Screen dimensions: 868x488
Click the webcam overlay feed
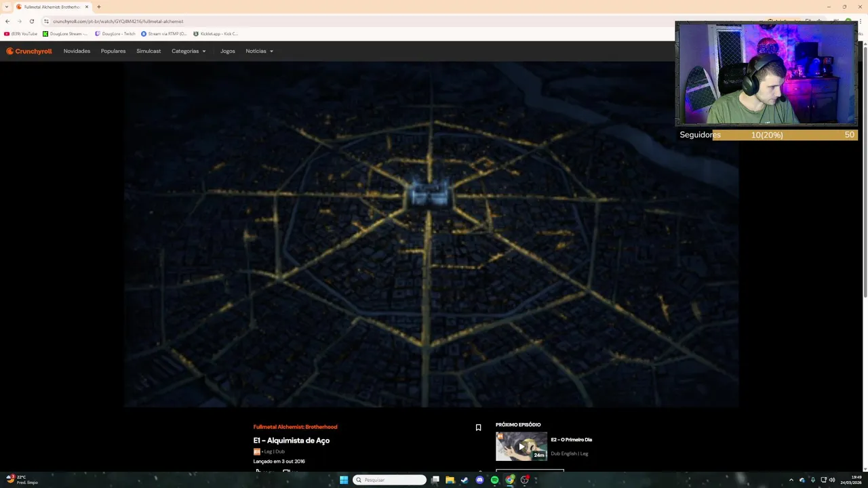click(766, 74)
